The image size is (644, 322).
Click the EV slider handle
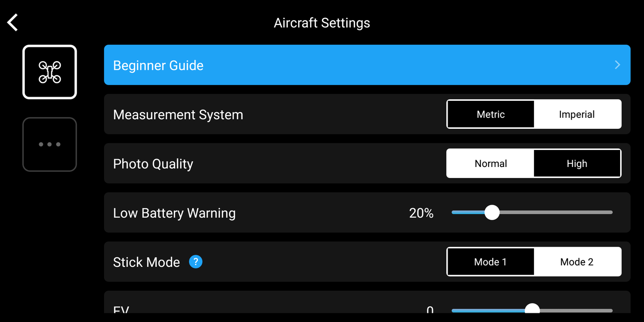(532, 310)
